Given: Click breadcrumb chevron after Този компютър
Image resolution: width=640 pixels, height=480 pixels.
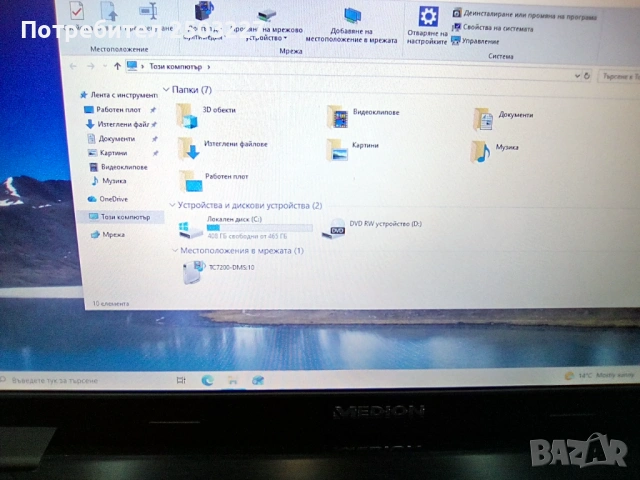Looking at the screenshot, I should click(209, 67).
